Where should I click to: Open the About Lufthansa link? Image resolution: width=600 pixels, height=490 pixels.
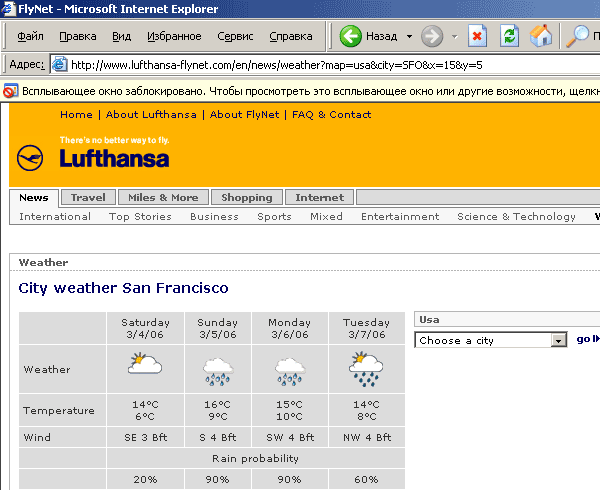coord(151,115)
